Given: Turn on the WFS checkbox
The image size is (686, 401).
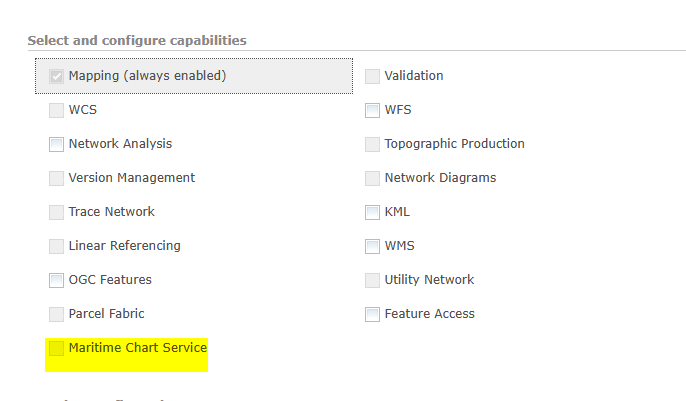Looking at the screenshot, I should click(372, 110).
